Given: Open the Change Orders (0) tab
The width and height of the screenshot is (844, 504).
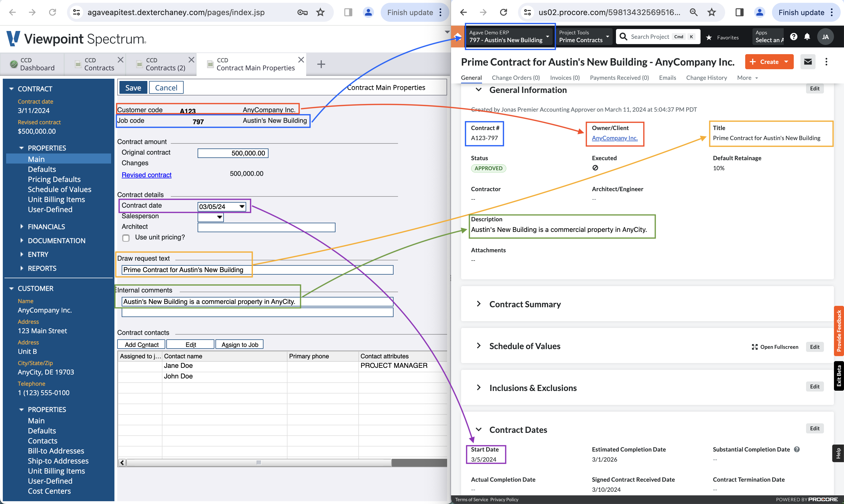Looking at the screenshot, I should [515, 78].
